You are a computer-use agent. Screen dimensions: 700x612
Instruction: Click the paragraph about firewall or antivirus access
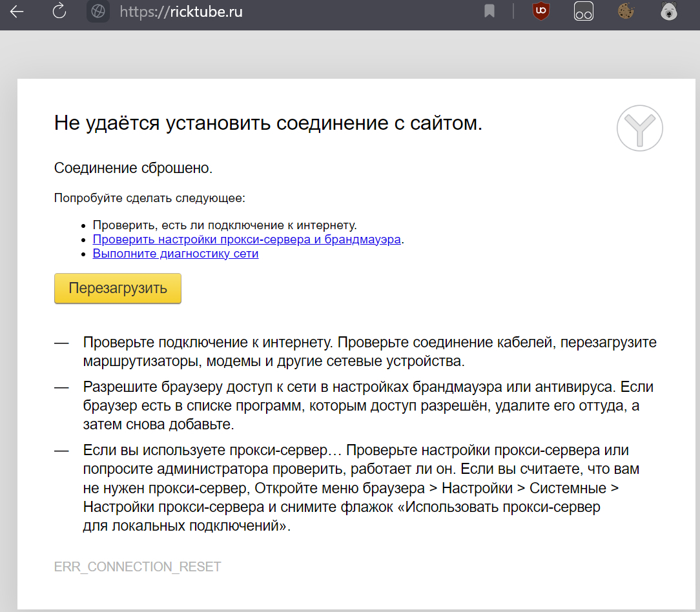click(x=368, y=406)
